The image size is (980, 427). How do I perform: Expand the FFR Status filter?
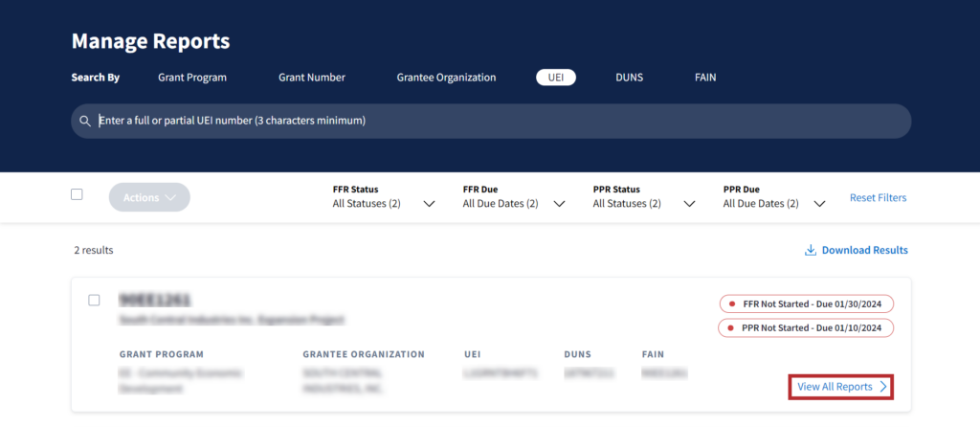[429, 204]
